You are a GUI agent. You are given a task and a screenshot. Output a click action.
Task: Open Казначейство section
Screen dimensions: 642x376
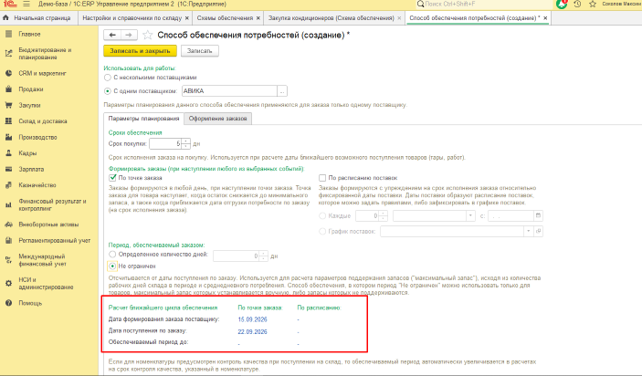[x=37, y=185]
